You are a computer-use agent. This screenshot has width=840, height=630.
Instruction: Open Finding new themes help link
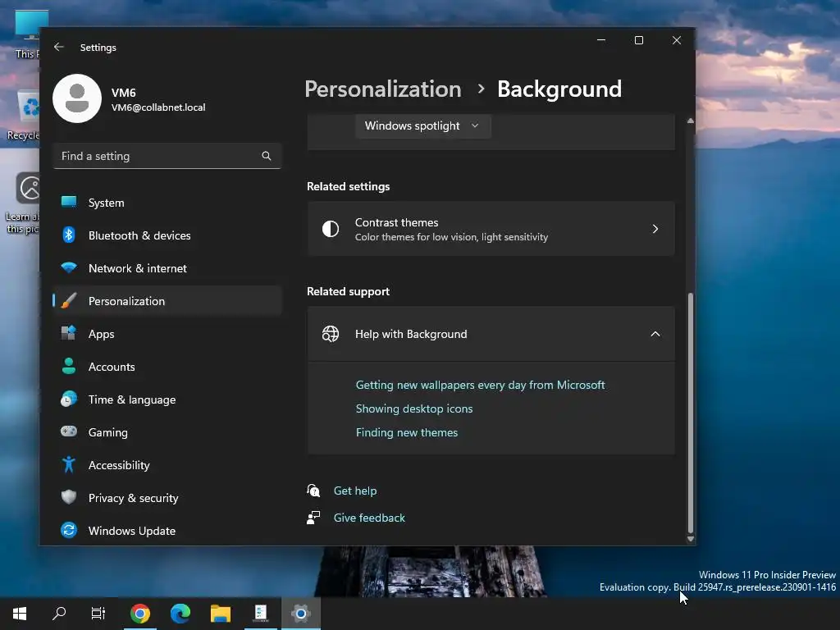pyautogui.click(x=407, y=432)
